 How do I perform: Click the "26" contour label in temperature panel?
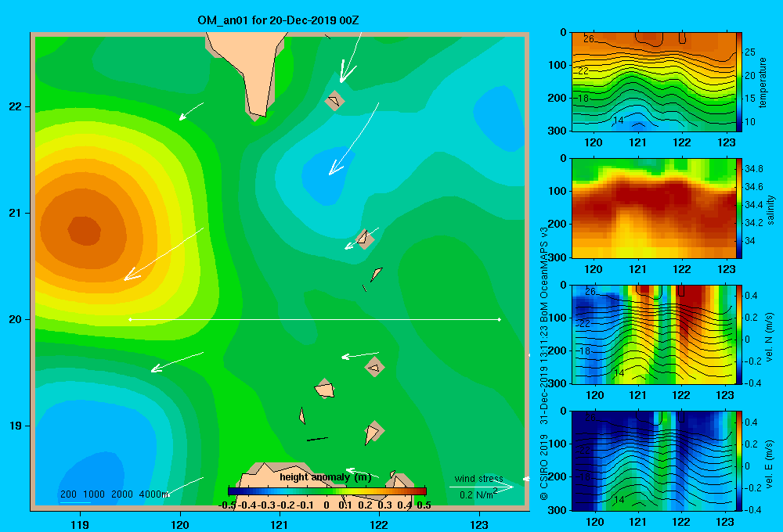(x=588, y=39)
